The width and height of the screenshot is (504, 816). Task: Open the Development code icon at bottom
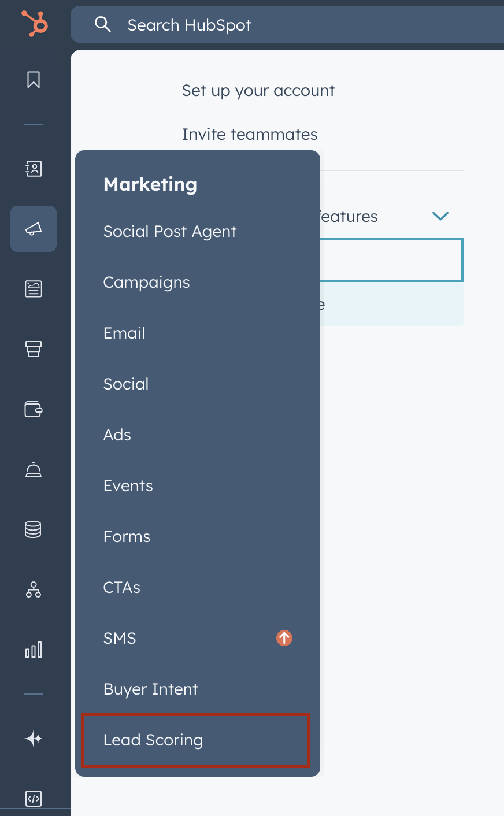(x=33, y=799)
